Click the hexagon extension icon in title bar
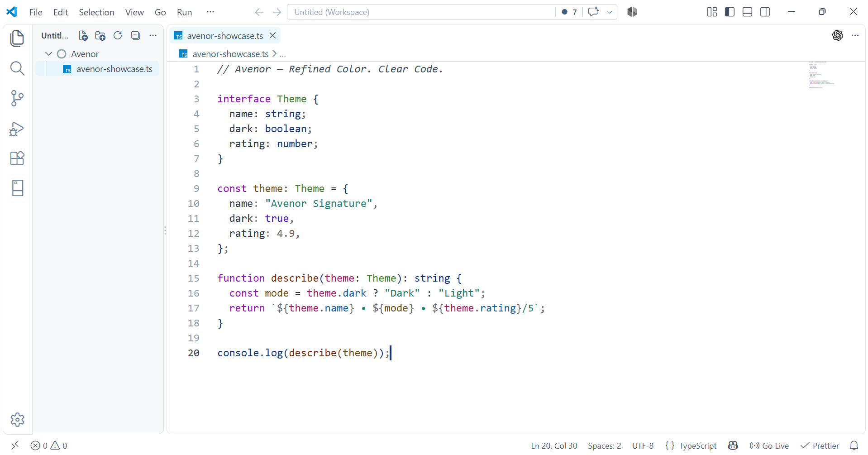The height and width of the screenshot is (455, 868). [632, 12]
